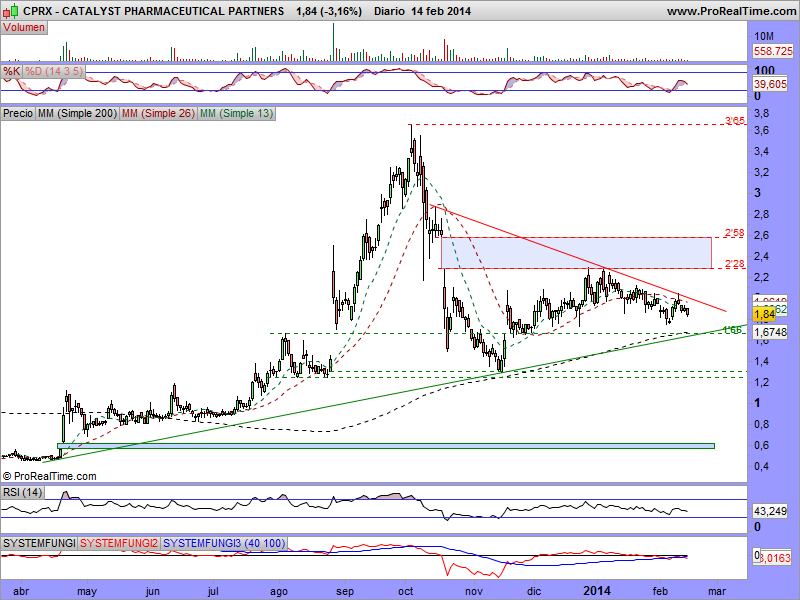This screenshot has width=800, height=600.
Task: Select the MM (Simple 200) label
Action: tap(76, 114)
